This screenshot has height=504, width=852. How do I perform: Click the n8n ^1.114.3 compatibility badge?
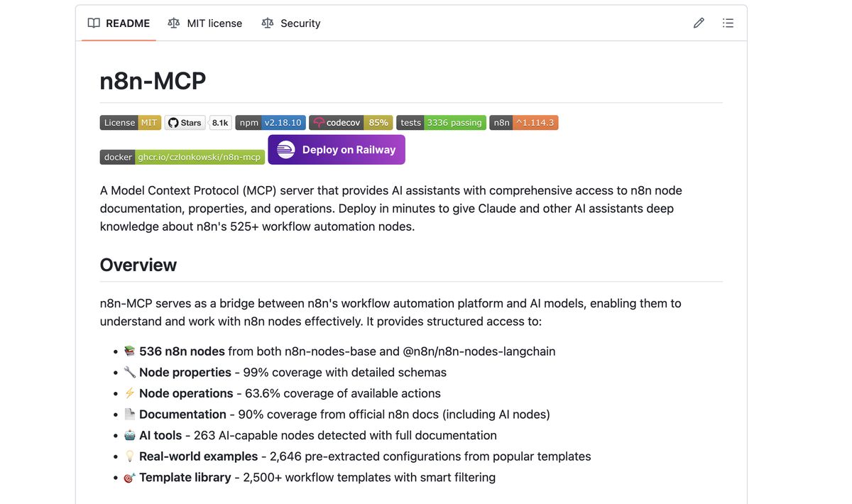523,122
